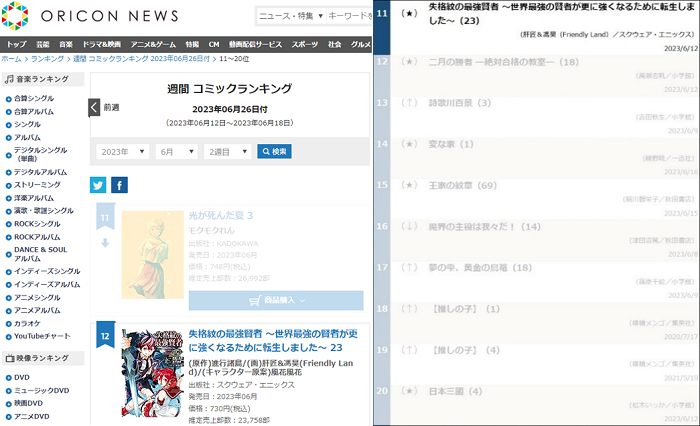Open 映画DVD ranking in sidebar
This screenshot has width=700, height=426.
pos(29,403)
